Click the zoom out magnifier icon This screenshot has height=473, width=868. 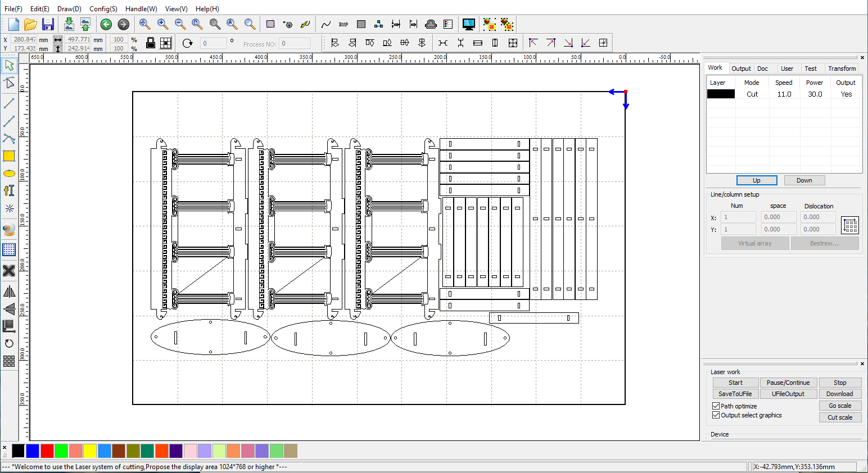tap(180, 24)
